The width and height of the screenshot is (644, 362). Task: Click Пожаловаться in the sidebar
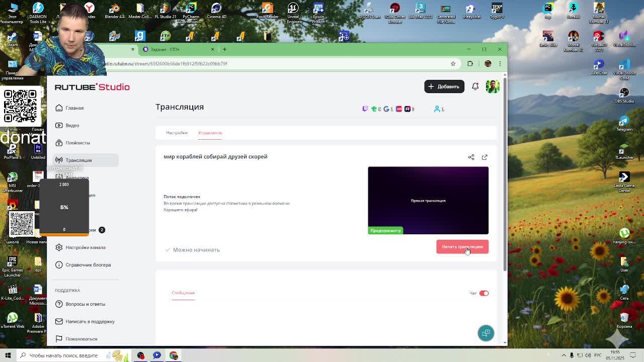81,339
